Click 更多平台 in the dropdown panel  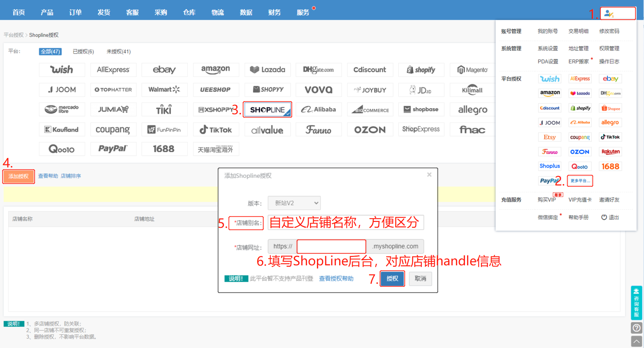point(580,181)
